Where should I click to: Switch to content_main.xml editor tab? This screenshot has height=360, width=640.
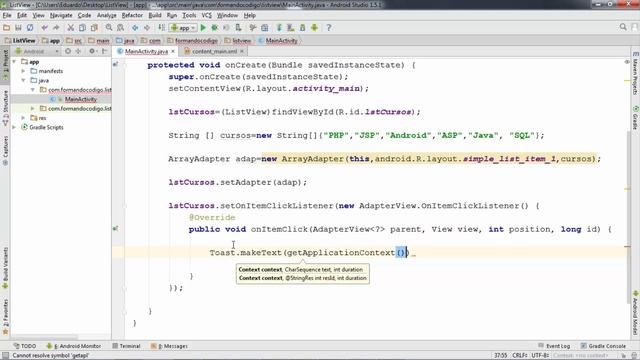(214, 51)
